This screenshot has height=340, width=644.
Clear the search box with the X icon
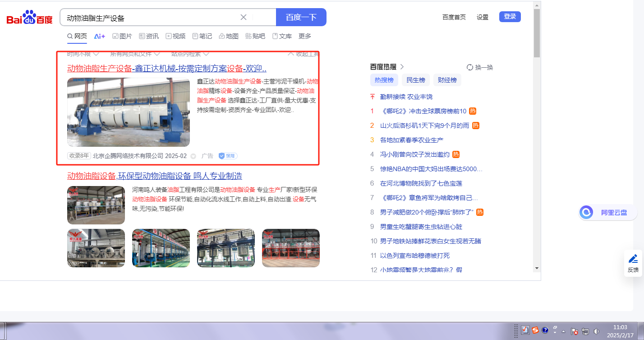tap(244, 17)
